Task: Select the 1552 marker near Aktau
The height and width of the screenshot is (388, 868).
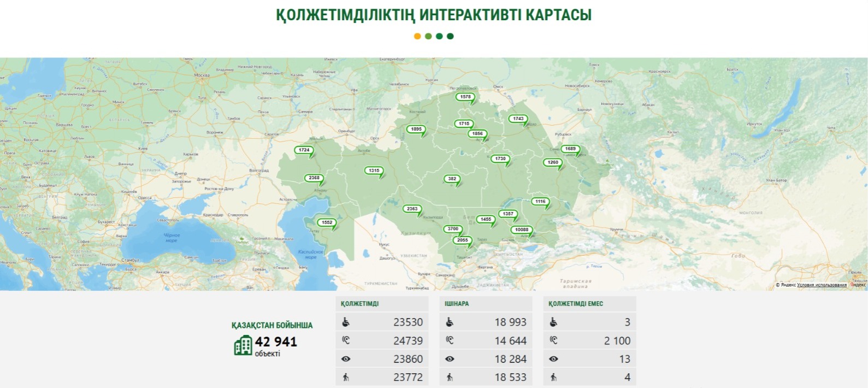Action: point(327,223)
